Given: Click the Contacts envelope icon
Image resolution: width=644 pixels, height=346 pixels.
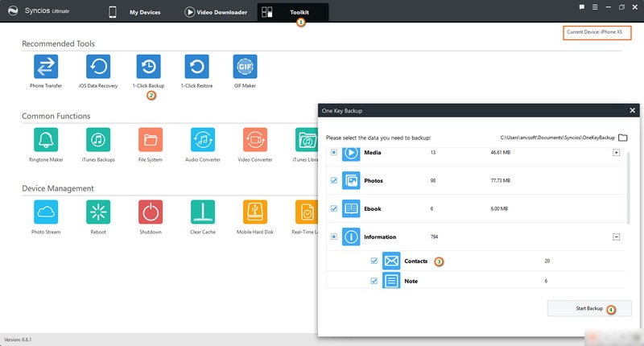Looking at the screenshot, I should tap(391, 261).
